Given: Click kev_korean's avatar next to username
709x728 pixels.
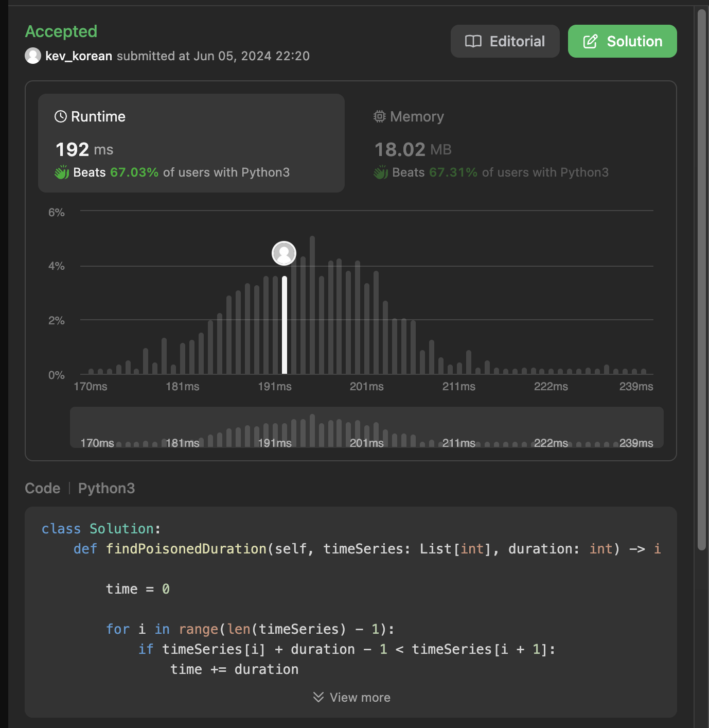Looking at the screenshot, I should click(x=33, y=56).
